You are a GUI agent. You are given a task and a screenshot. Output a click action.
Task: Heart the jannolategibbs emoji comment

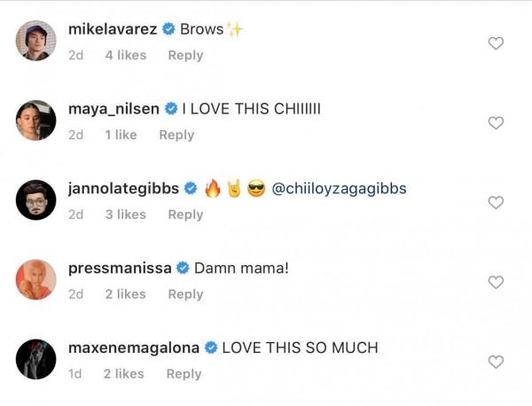coord(496,202)
